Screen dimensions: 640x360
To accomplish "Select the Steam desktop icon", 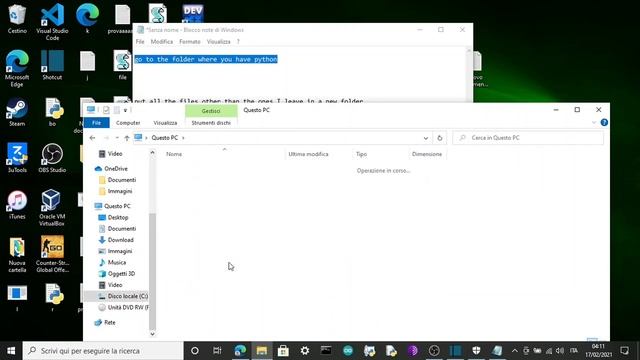I will click(x=17, y=111).
